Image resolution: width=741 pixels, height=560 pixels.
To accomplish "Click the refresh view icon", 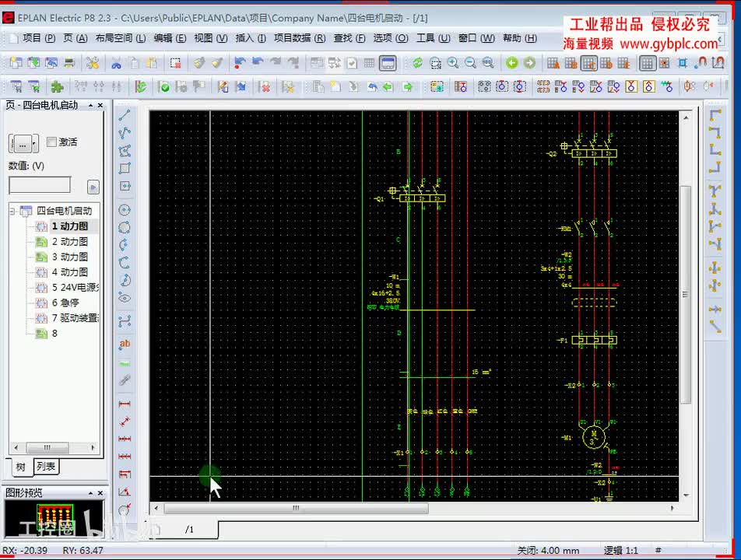I will tap(417, 63).
